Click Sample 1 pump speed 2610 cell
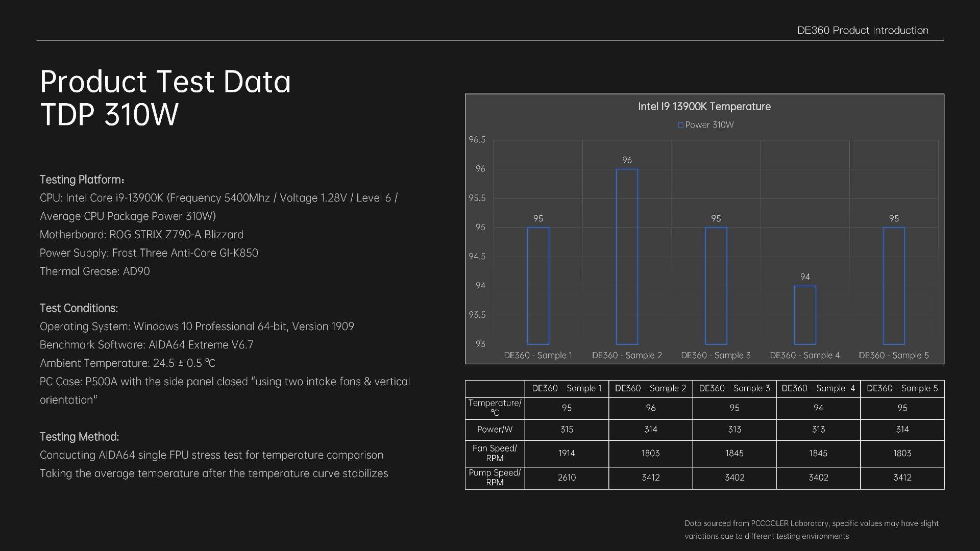980x551 pixels. coord(567,478)
